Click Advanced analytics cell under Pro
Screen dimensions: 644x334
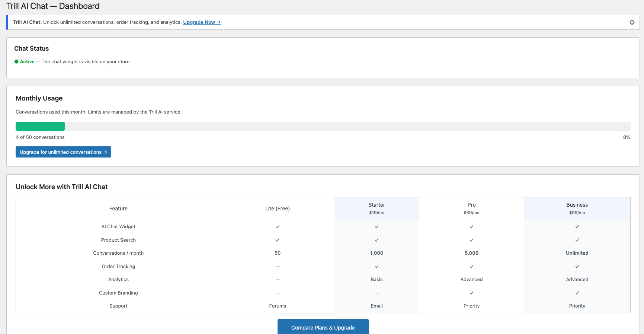471,280
